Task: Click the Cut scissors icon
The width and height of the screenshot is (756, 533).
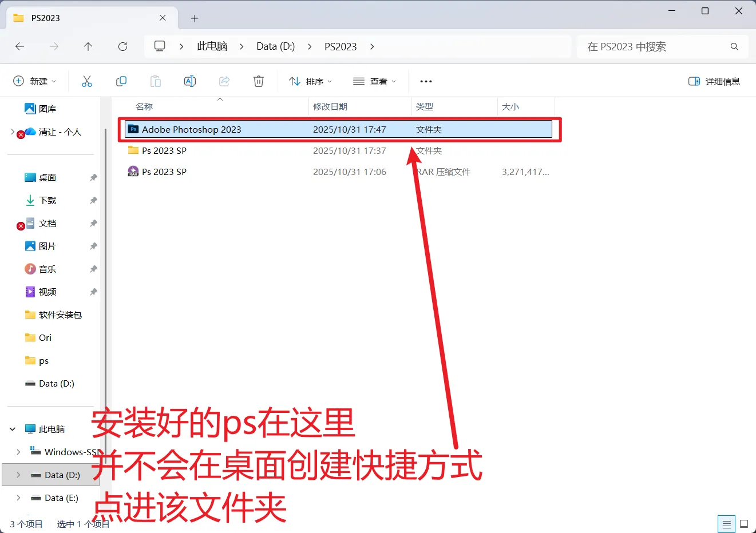Action: tap(87, 81)
